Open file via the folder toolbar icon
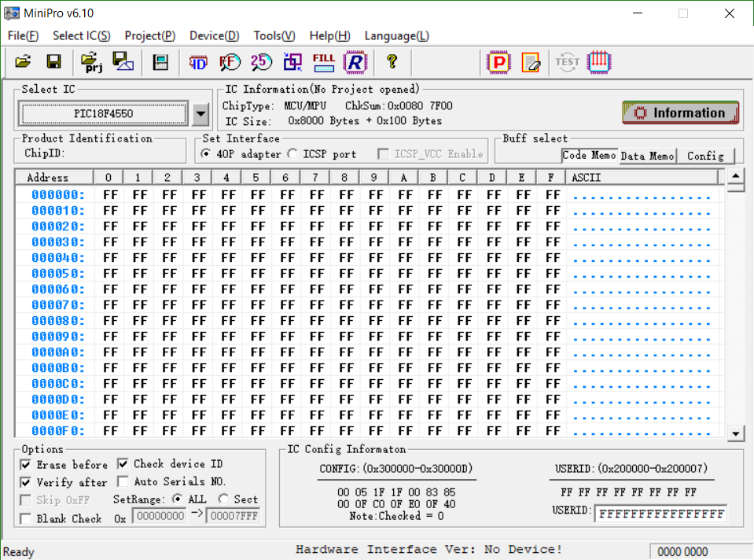Viewport: 754px width, 560px height. pos(23,62)
